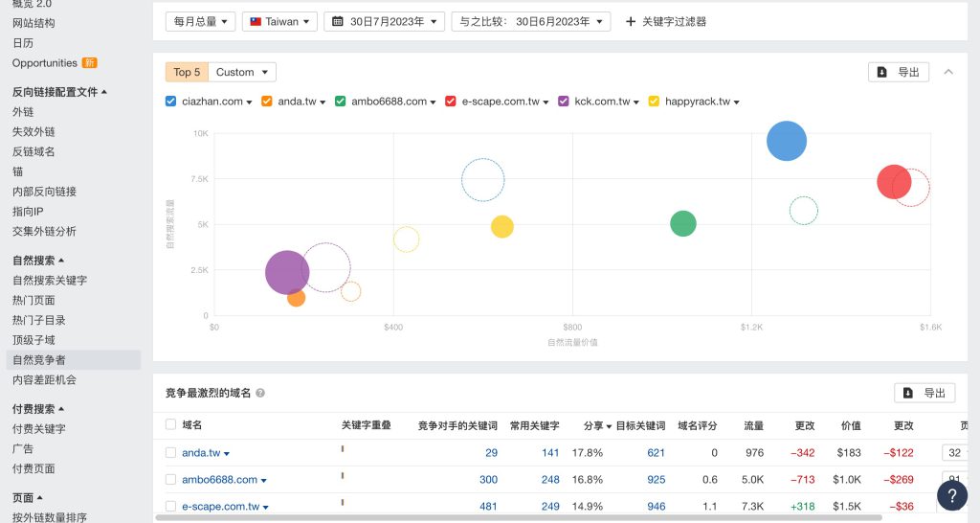Click 300 competitor keywords for ambo6688.com
The height and width of the screenshot is (523, 980).
[488, 479]
